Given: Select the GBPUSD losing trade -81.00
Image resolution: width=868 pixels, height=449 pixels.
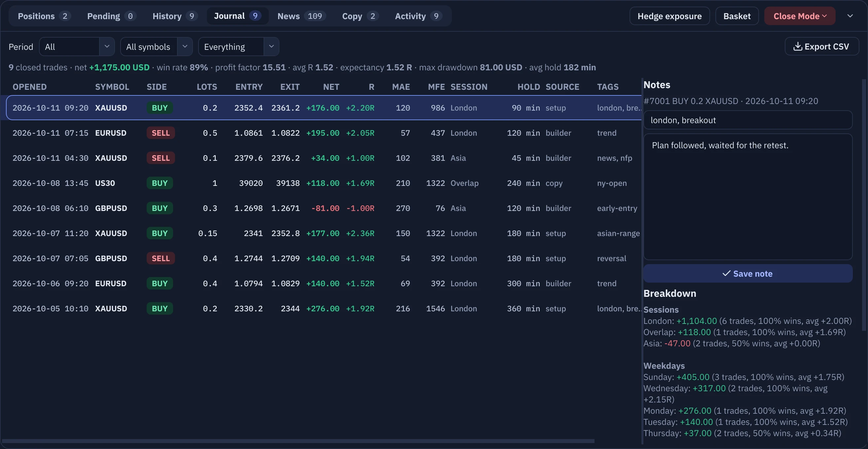Looking at the screenshot, I should coord(321,208).
